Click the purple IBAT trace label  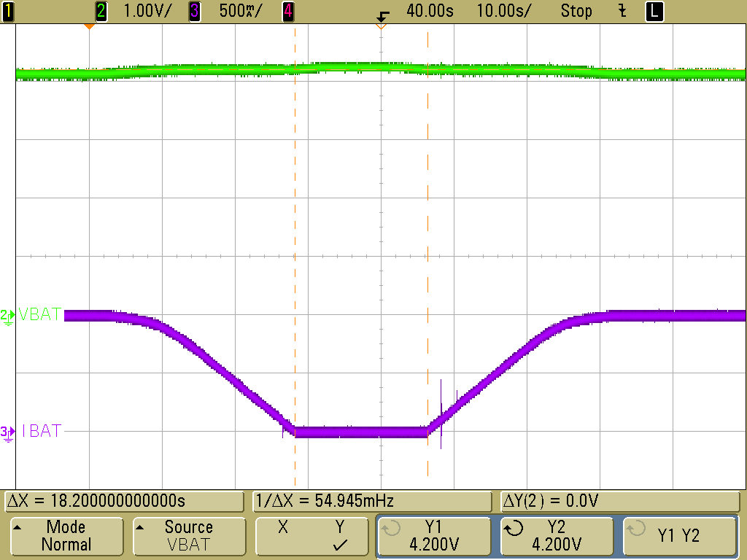click(42, 431)
